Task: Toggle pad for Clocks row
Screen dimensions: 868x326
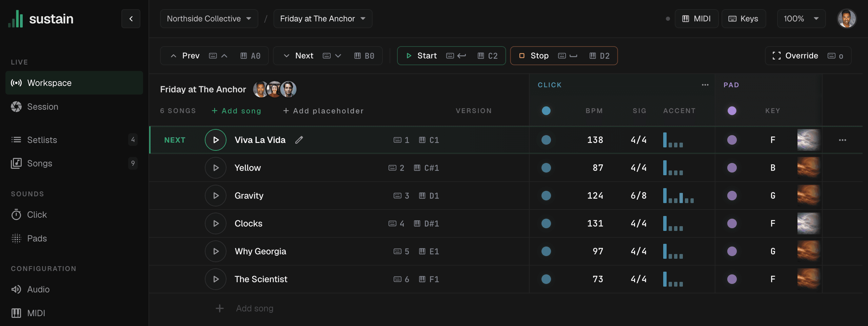Action: click(x=732, y=223)
